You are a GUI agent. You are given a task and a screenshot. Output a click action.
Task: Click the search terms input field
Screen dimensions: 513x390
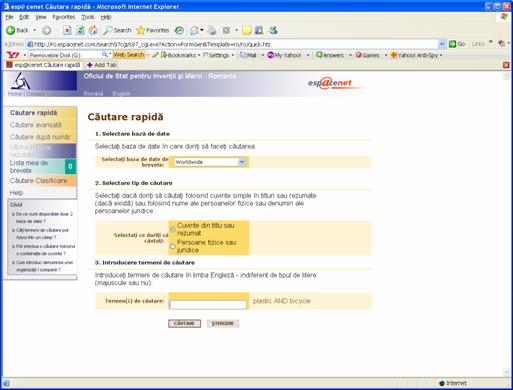(x=208, y=305)
